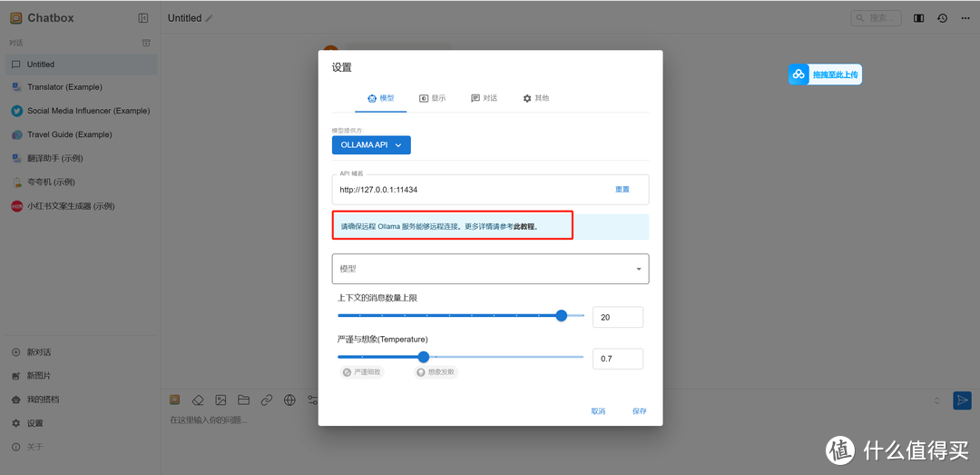Screen dimensions: 980x475
Task: Select the 想象发散 preset chip
Action: point(436,371)
